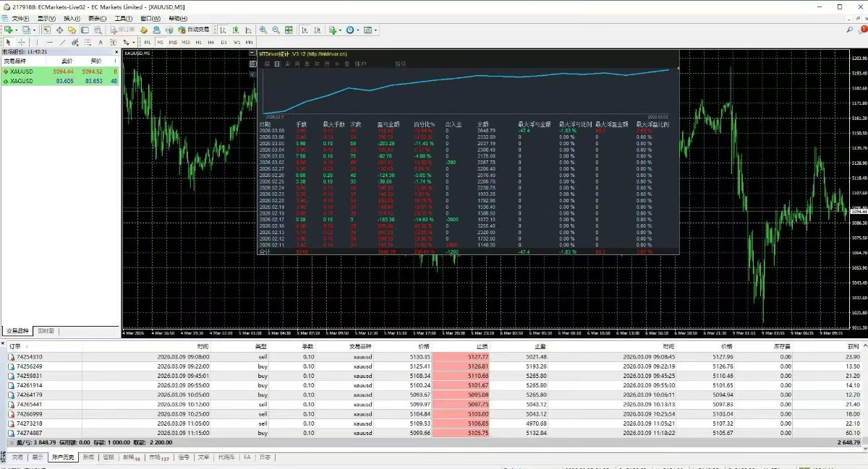Select the text label 'A' tool

[x=100, y=43]
